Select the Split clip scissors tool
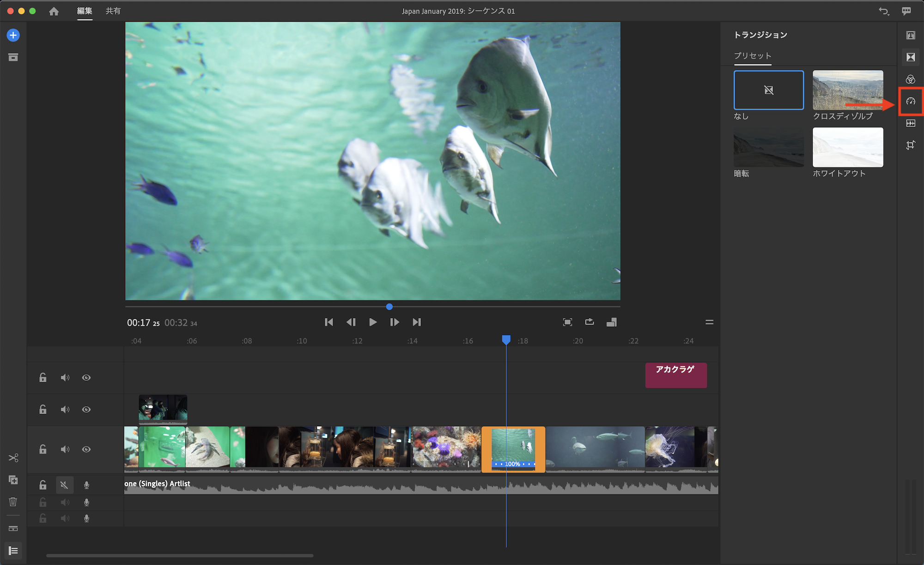This screenshot has width=924, height=565. click(13, 457)
